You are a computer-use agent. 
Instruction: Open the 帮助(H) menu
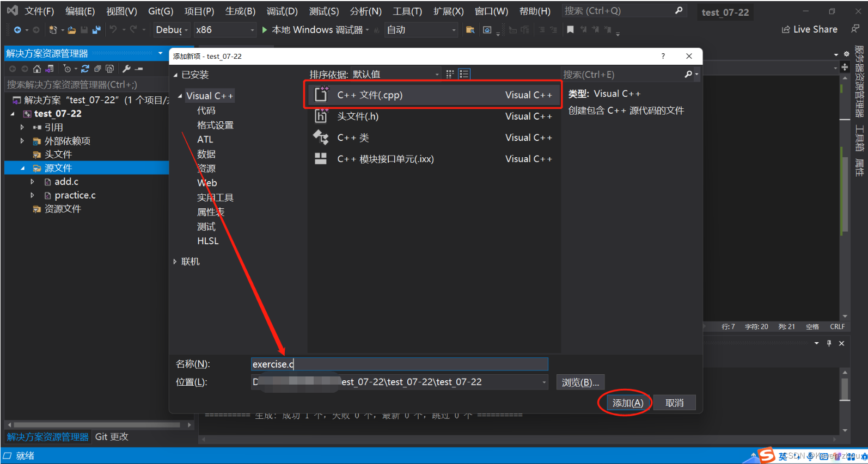[x=535, y=11]
